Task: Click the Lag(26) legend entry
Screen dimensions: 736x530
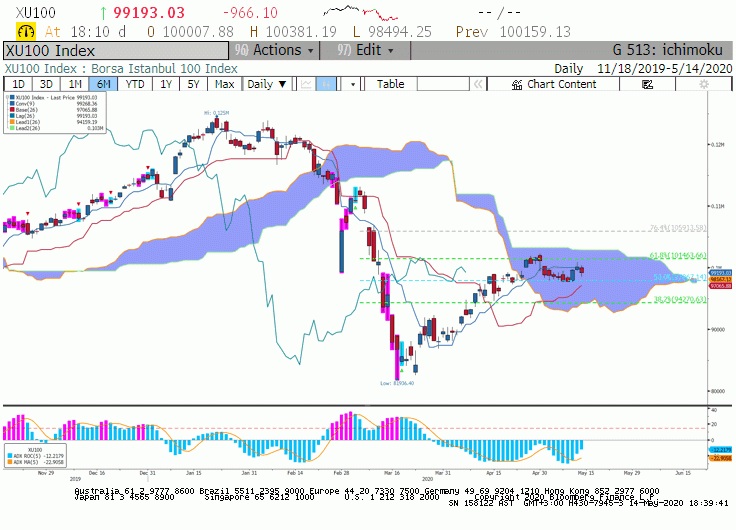Action: click(54, 116)
